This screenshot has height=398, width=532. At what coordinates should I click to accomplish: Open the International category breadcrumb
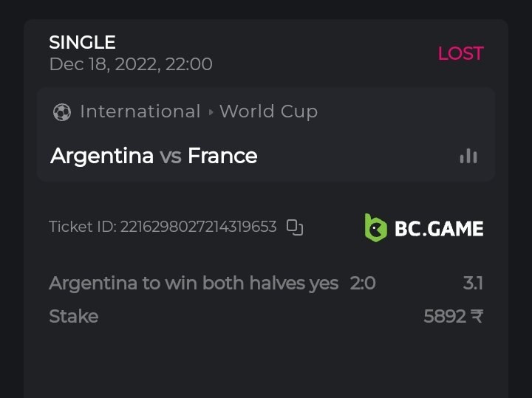[x=140, y=111]
